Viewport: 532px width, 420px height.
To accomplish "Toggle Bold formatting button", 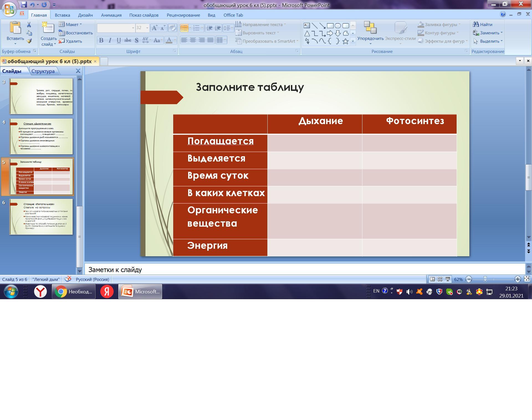I will click(x=101, y=40).
